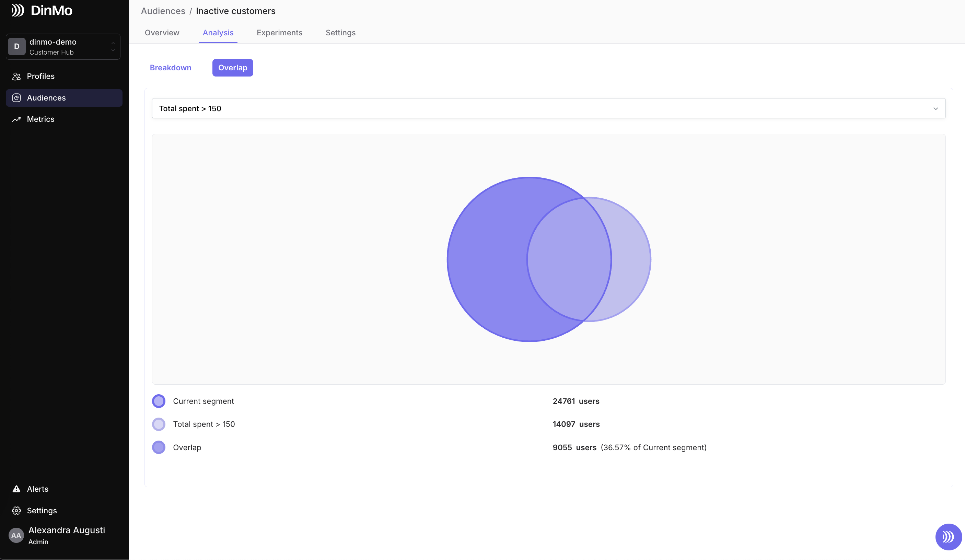Viewport: 965px width, 560px height.
Task: Open Metrics via trend line icon
Action: pyautogui.click(x=16, y=119)
